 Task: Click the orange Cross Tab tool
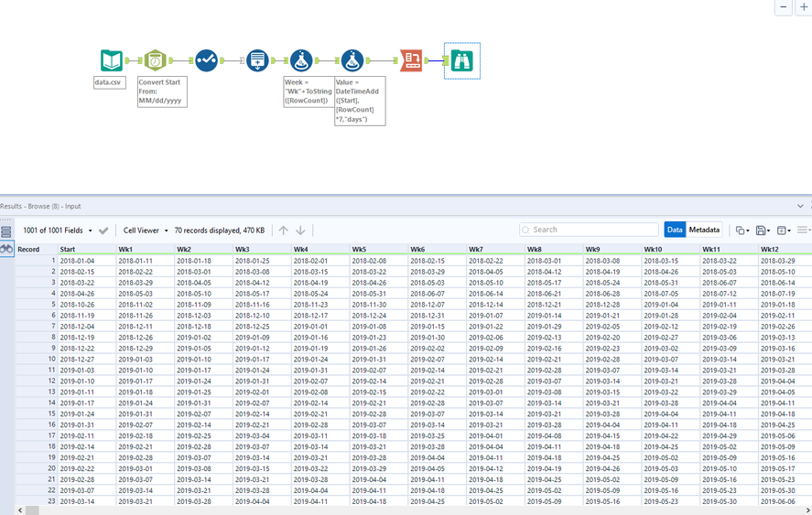(x=411, y=60)
